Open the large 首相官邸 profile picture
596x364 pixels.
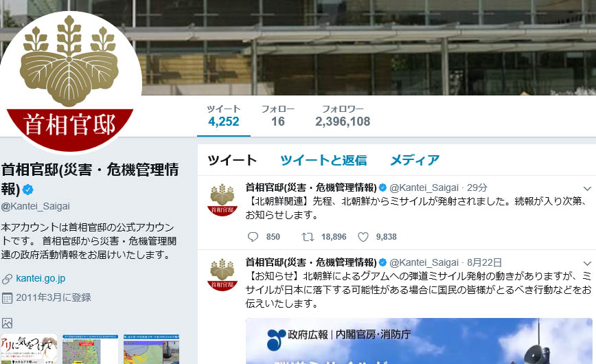[x=70, y=82]
